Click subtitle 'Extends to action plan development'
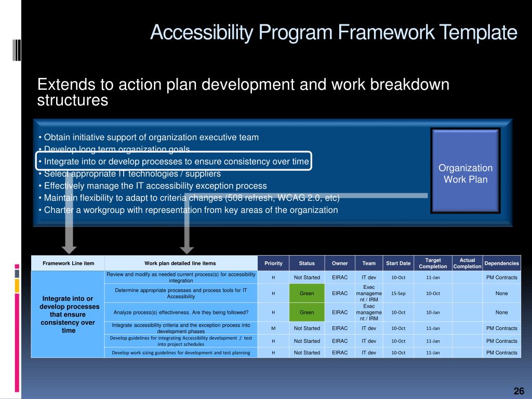 pyautogui.click(x=243, y=92)
